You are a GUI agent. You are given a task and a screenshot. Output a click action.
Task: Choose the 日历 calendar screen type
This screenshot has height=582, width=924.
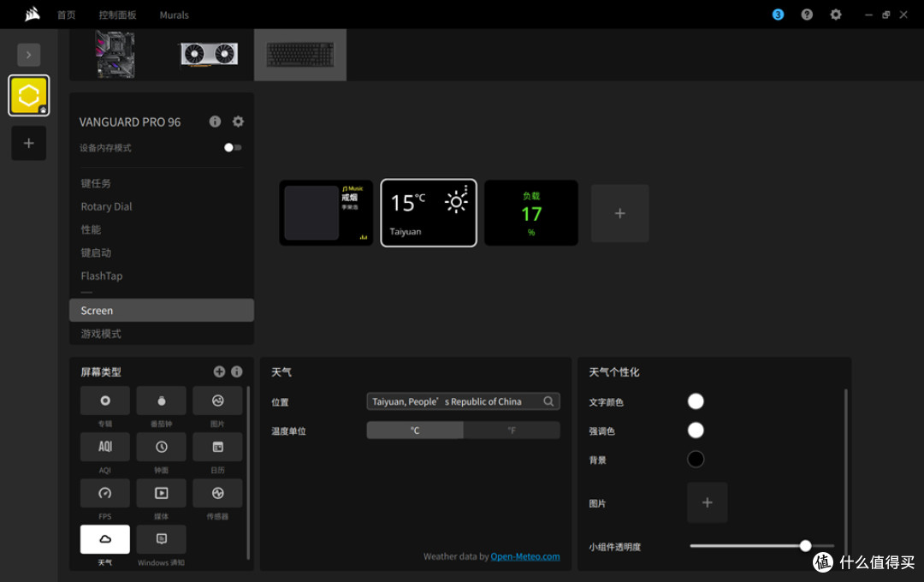click(217, 447)
